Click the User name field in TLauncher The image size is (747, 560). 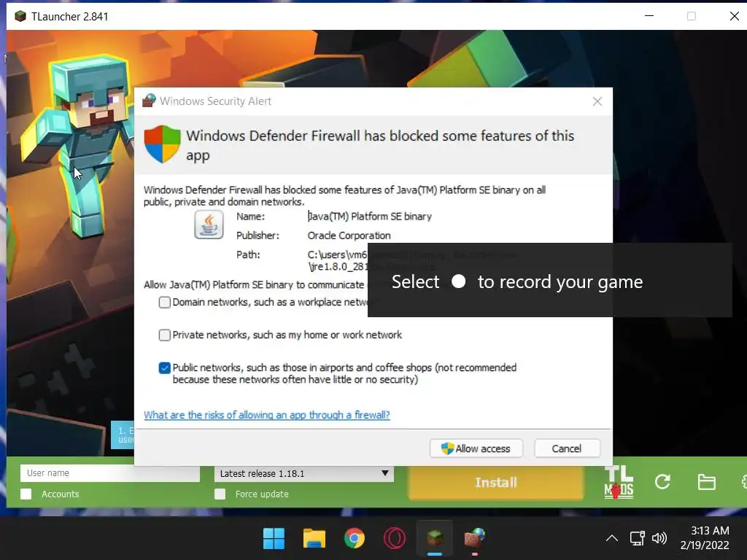[x=110, y=472]
